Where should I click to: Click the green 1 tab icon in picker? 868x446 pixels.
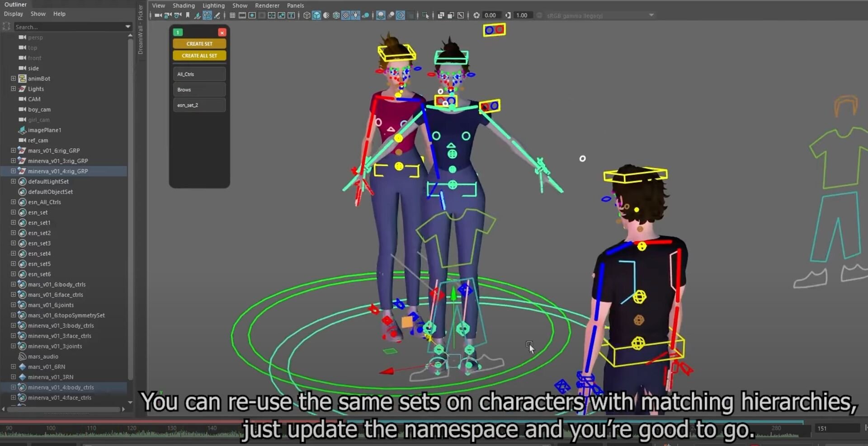[x=178, y=33]
